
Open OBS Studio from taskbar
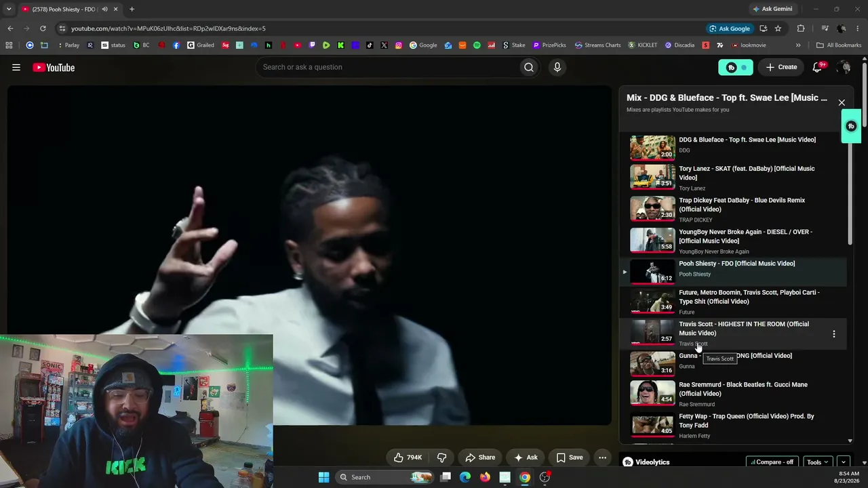coord(545,477)
